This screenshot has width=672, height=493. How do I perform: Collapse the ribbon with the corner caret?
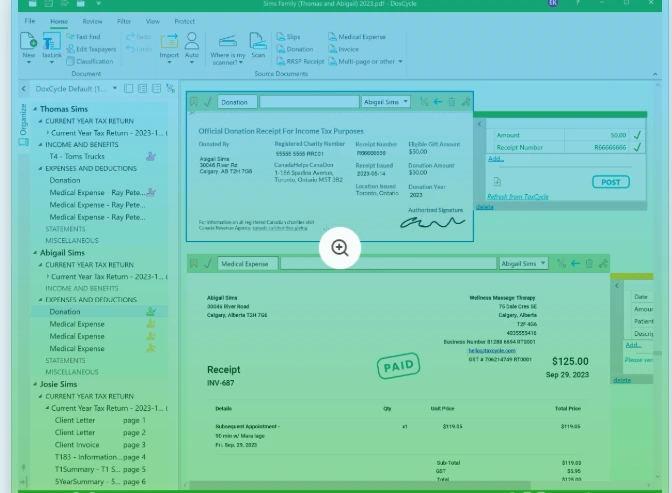(655, 74)
